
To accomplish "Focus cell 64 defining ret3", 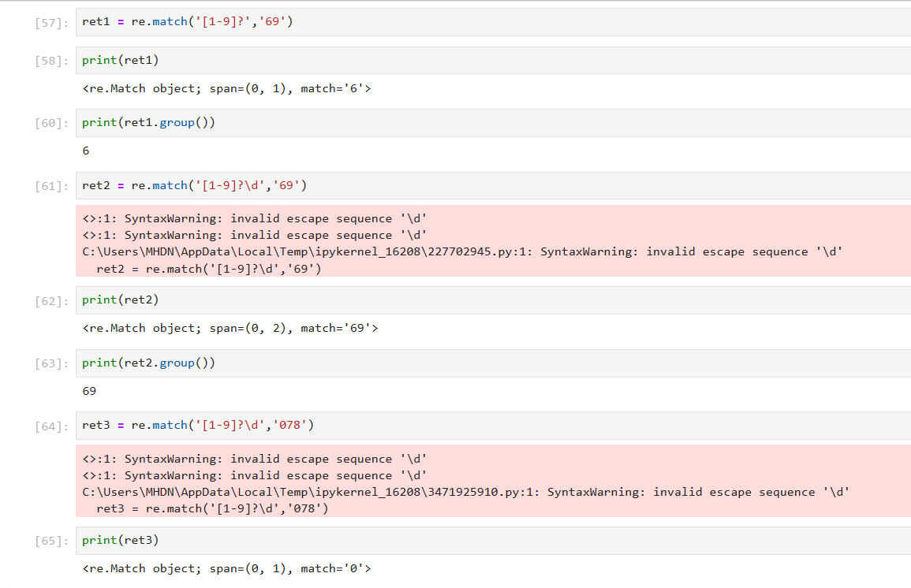I will 493,426.
